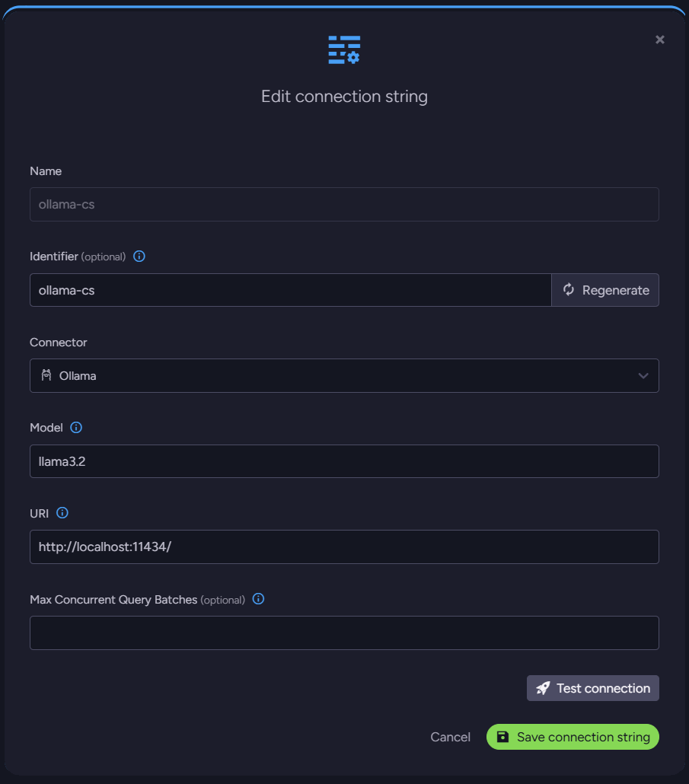Click the rocket icon on Test connection
689x784 pixels.
543,688
